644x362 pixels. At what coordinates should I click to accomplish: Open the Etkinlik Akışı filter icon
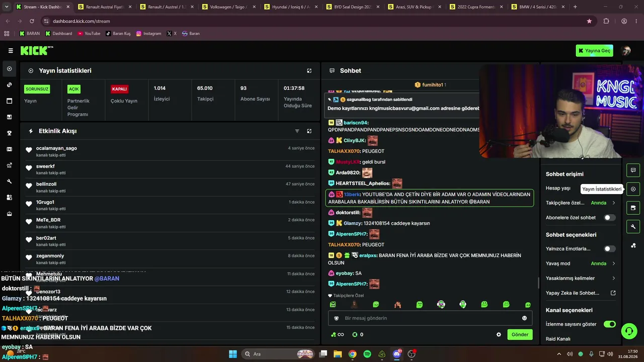coord(297,131)
